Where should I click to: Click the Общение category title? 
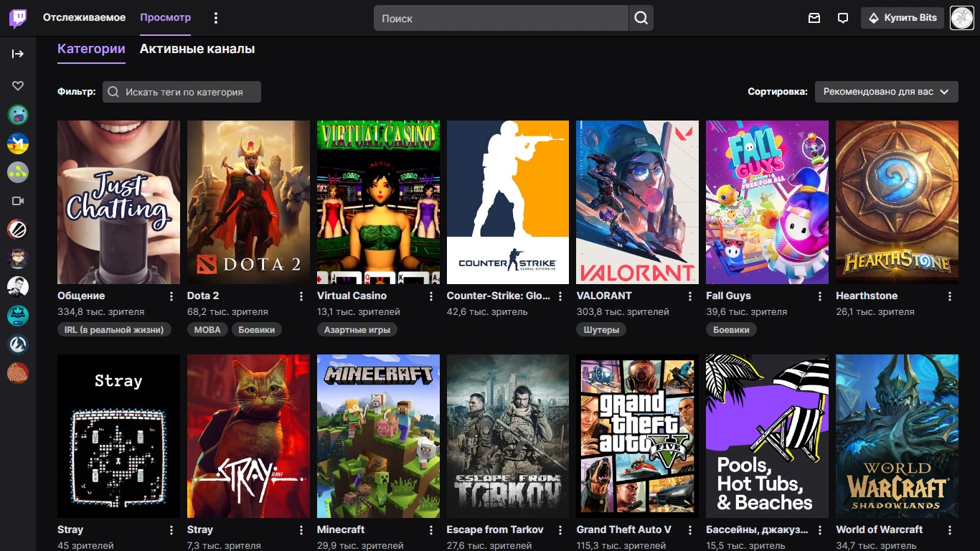click(81, 296)
